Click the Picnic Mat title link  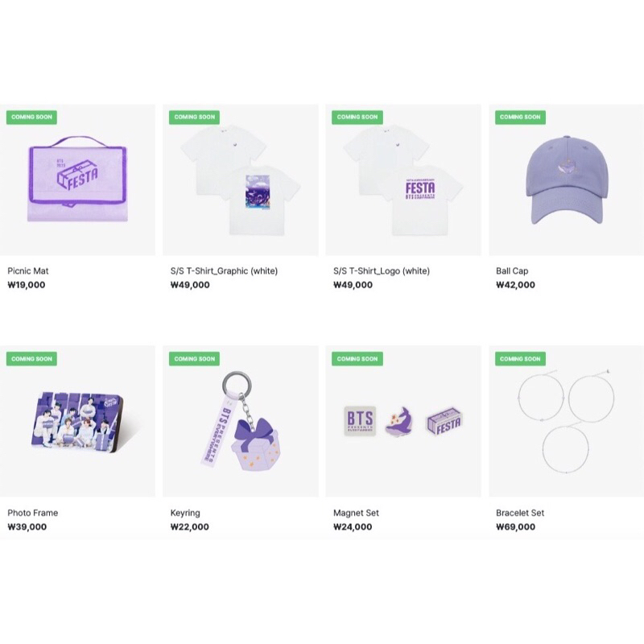[x=28, y=271]
